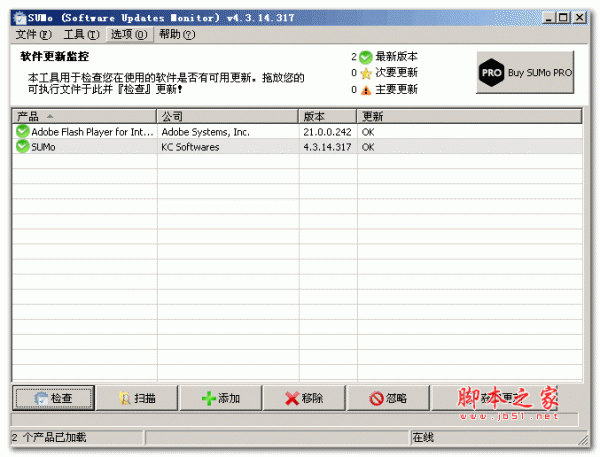Click the red X icon on 移除
Viewport: 600px width, 457px height.
(x=292, y=398)
